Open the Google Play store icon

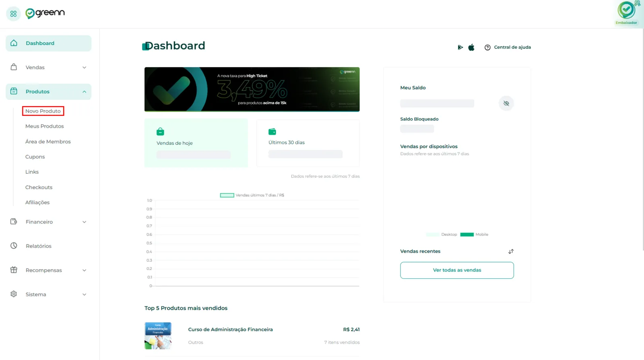(x=460, y=47)
